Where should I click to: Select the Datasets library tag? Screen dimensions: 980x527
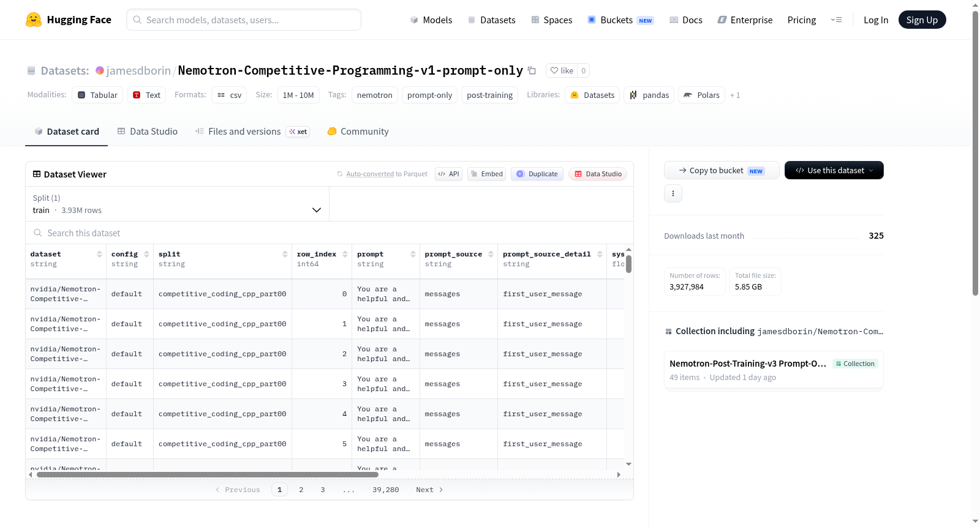pos(592,95)
